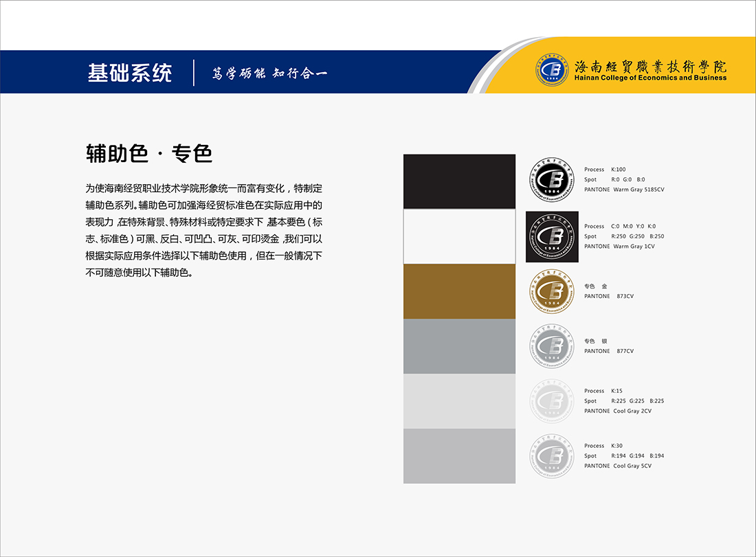Click the PANTONE 873CV label
Viewport: 756px width, 557px height.
pyautogui.click(x=609, y=296)
